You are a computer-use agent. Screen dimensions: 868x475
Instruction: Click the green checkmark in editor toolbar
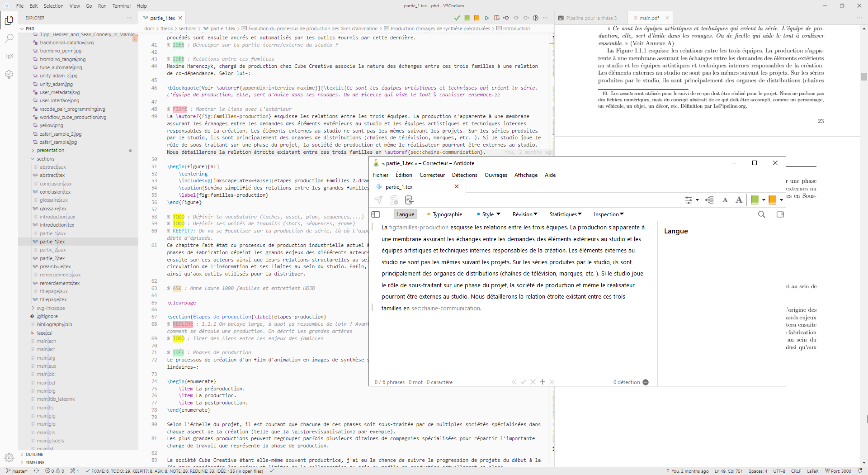coord(457,18)
